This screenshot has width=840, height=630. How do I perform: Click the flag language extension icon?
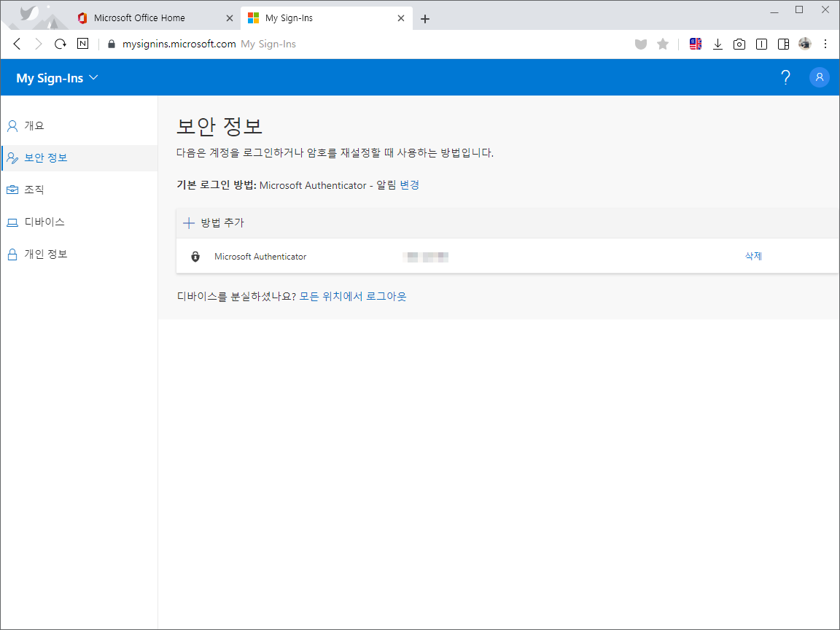[696, 44]
